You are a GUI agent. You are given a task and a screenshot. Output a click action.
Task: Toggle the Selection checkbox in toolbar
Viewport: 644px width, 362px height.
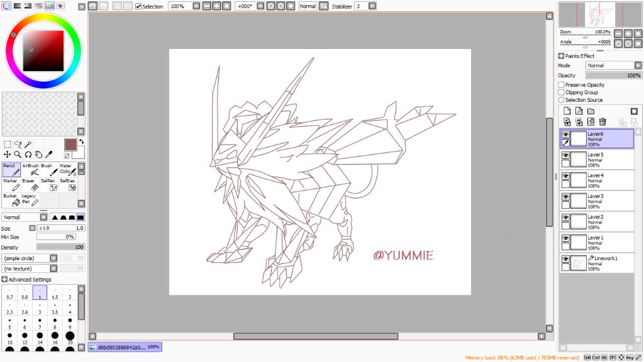tap(138, 6)
